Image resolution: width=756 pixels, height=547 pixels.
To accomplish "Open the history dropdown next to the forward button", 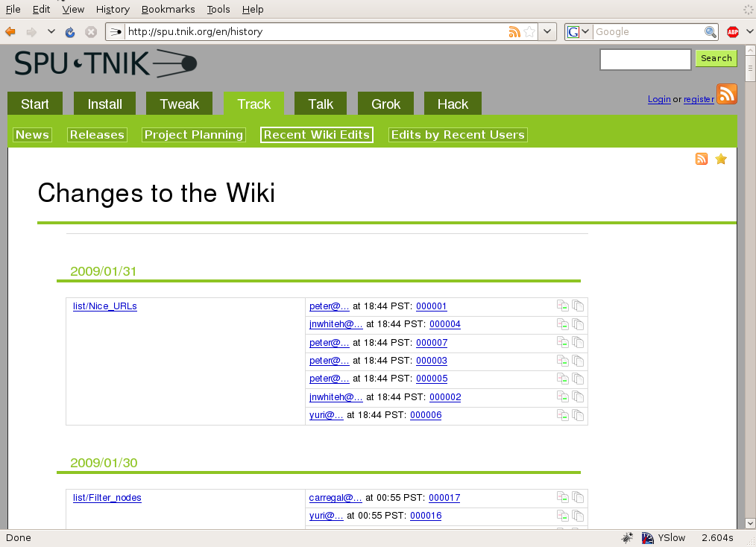I will [51, 32].
